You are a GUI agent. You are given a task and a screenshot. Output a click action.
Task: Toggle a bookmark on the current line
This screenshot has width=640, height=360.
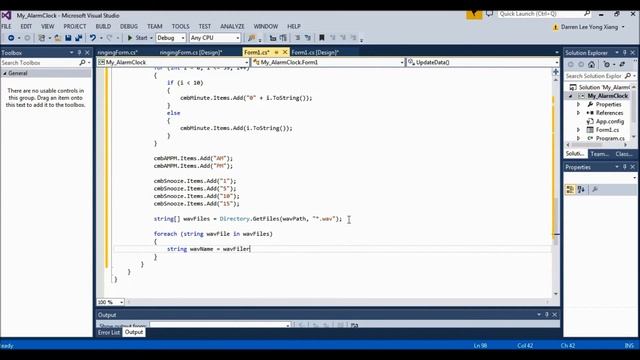(322, 38)
